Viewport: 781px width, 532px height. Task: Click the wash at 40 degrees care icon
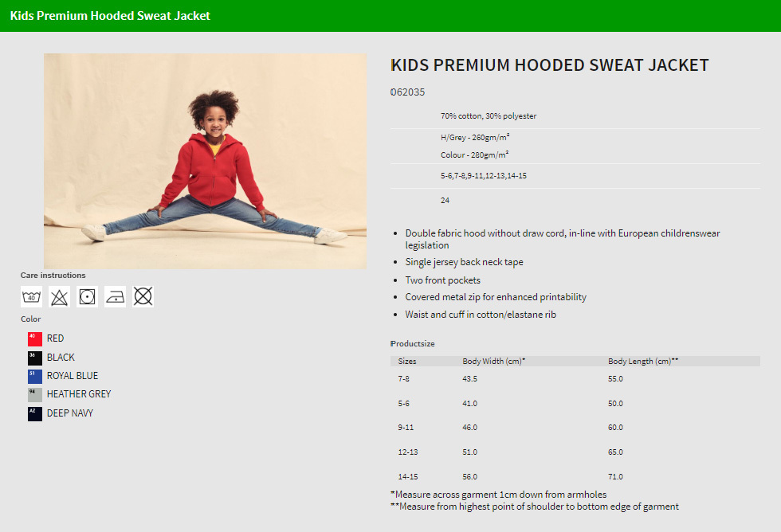click(x=31, y=296)
